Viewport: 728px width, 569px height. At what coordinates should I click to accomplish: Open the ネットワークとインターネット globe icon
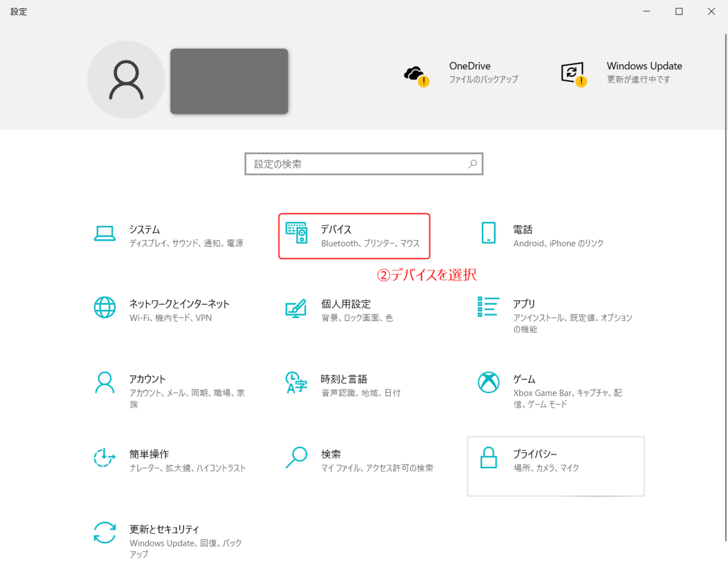click(104, 308)
